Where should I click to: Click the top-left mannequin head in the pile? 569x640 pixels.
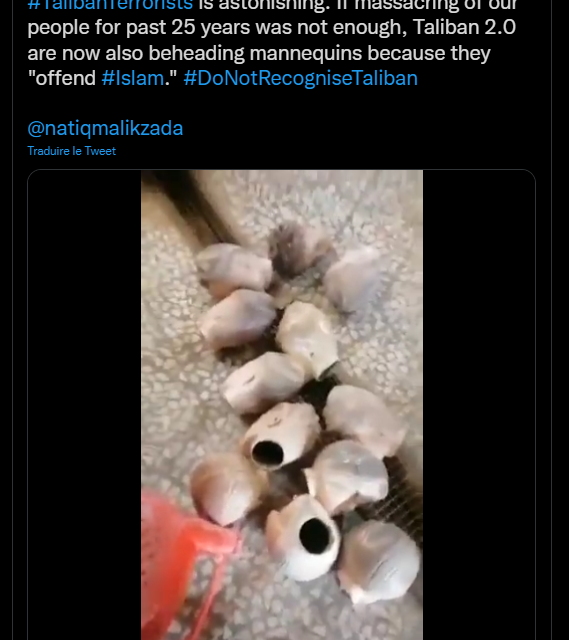pos(233,269)
